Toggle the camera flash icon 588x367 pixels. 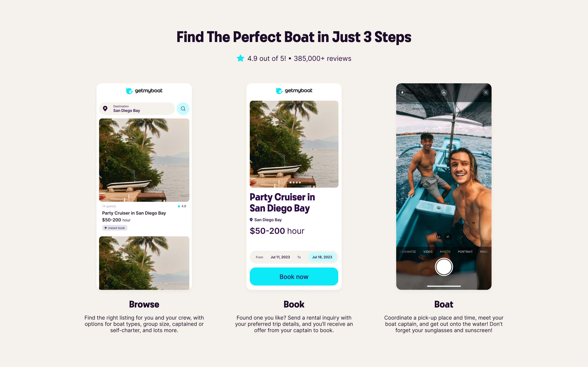[x=402, y=92]
